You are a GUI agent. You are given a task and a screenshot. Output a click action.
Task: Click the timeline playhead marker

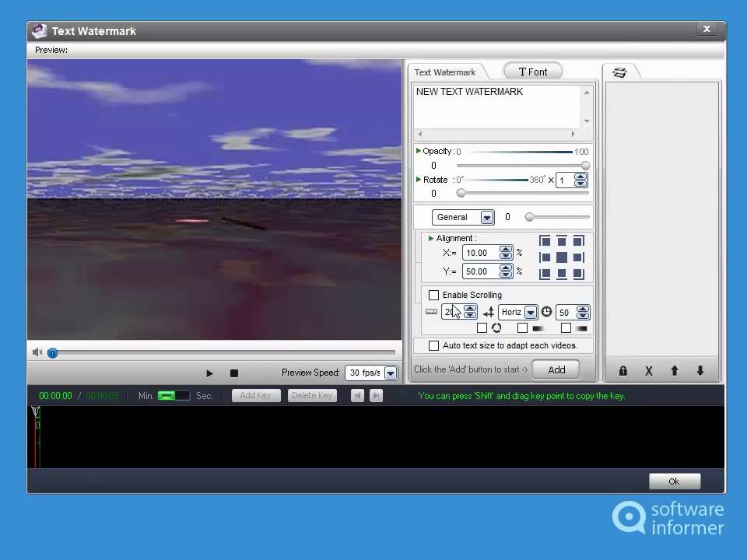35,412
